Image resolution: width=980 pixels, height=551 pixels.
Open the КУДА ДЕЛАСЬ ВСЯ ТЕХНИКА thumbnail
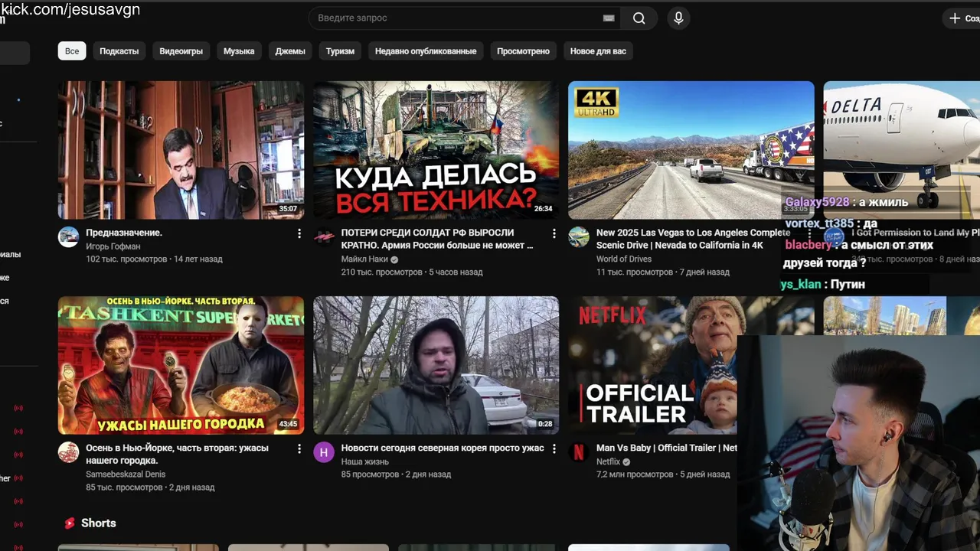click(436, 150)
